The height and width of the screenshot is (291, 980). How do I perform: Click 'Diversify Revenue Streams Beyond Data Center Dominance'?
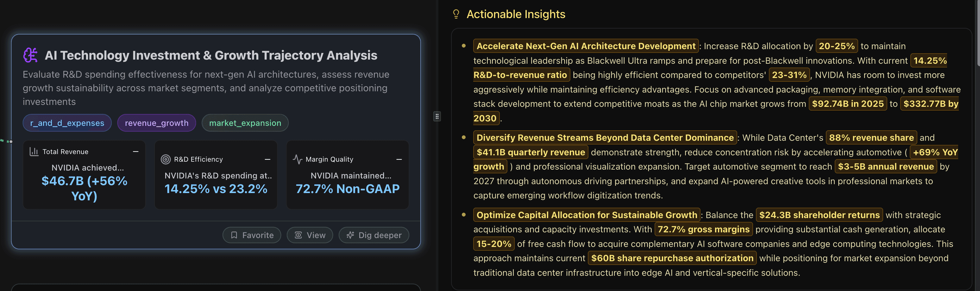click(605, 138)
